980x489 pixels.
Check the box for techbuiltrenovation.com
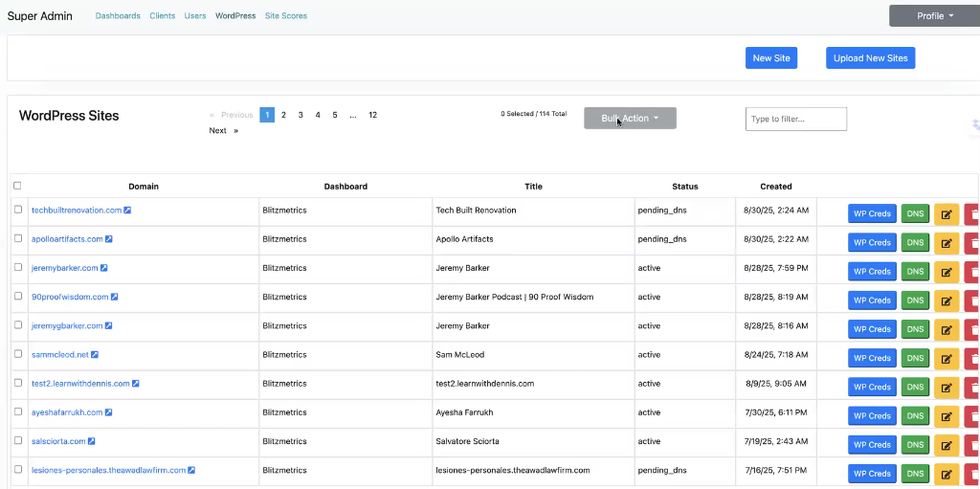click(x=17, y=210)
